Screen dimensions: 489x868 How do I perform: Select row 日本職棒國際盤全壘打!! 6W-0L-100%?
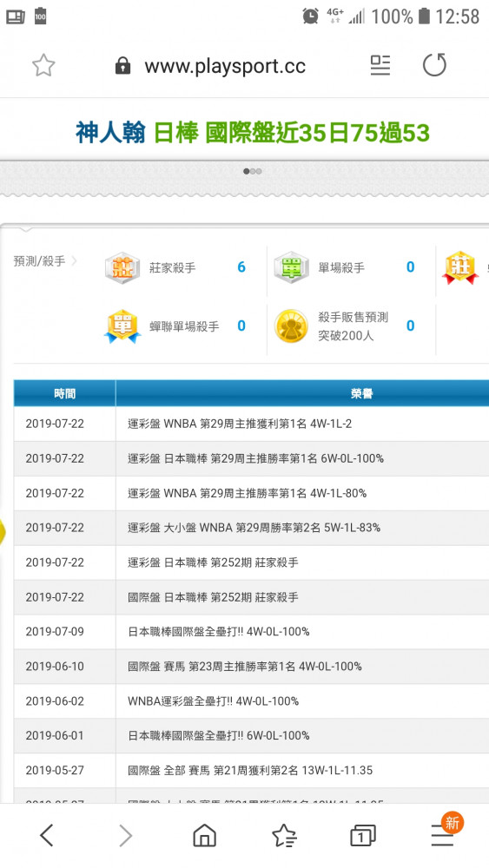pyautogui.click(x=251, y=736)
